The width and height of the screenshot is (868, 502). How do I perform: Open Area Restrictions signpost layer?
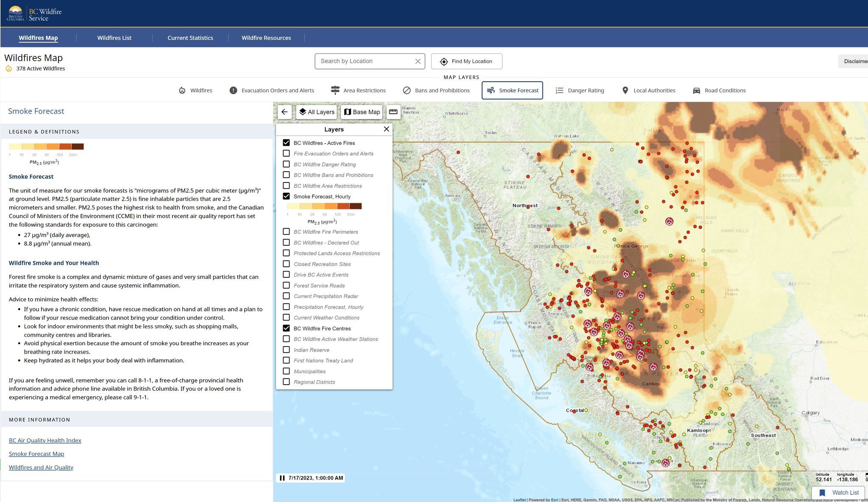[x=335, y=90]
